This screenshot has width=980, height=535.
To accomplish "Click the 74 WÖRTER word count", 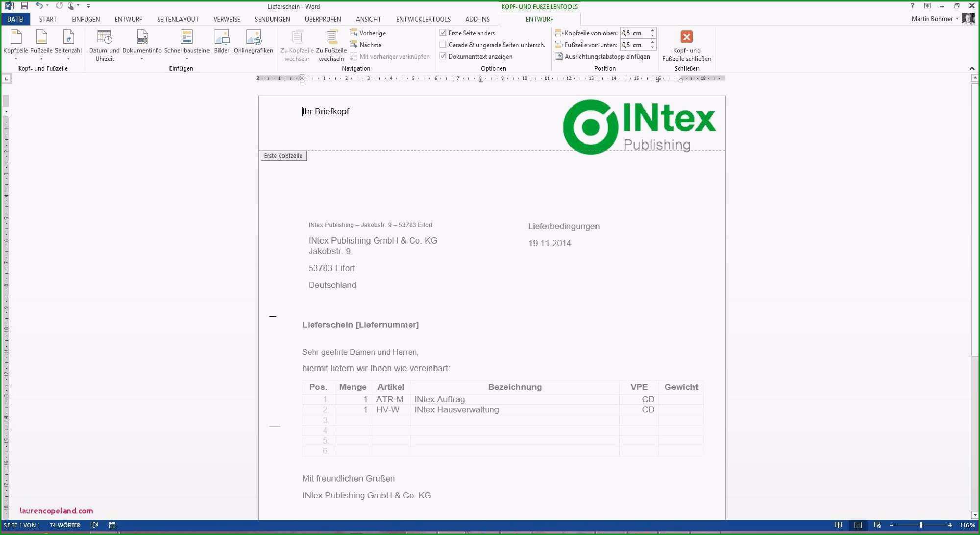I will coord(65,525).
